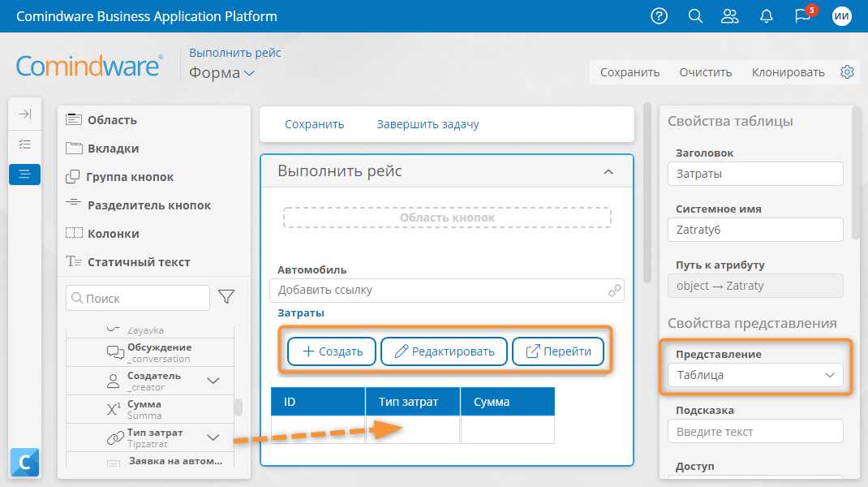The height and width of the screenshot is (487, 868).
Task: Click the Перейти button
Action: click(558, 351)
